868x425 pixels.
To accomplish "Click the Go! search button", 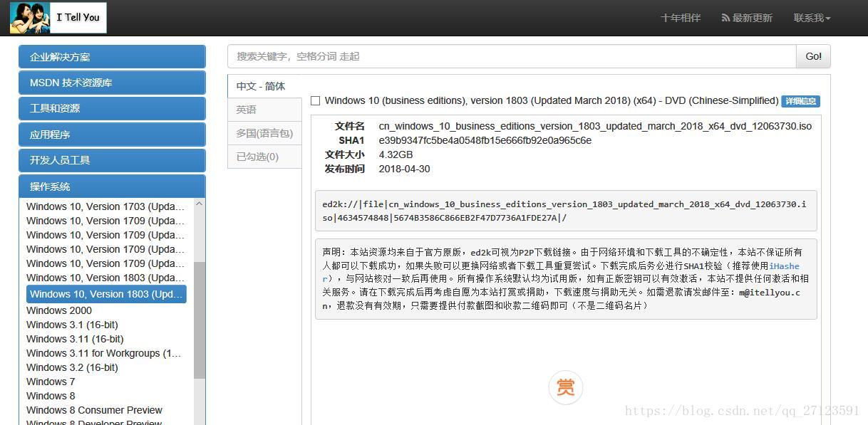I will (813, 56).
